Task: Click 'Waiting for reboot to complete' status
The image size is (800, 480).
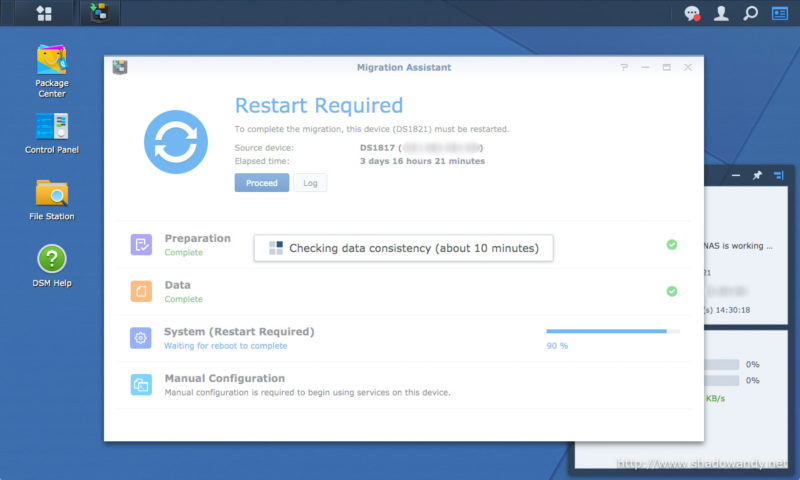Action: (226, 346)
